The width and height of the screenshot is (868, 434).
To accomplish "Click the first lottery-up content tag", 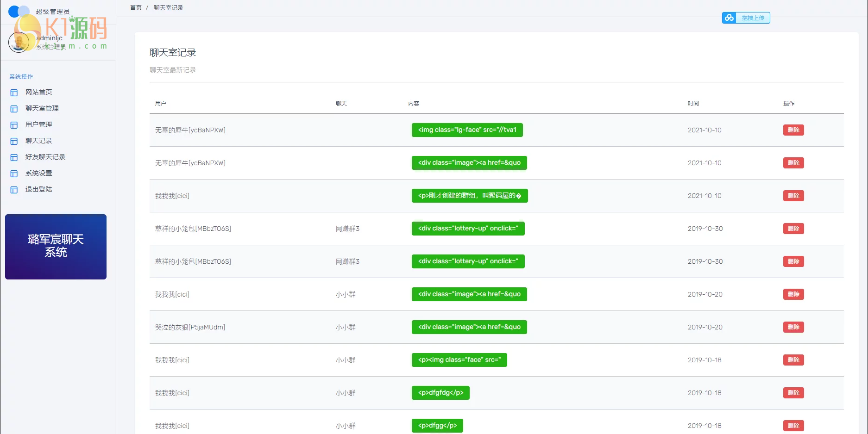I will point(468,229).
